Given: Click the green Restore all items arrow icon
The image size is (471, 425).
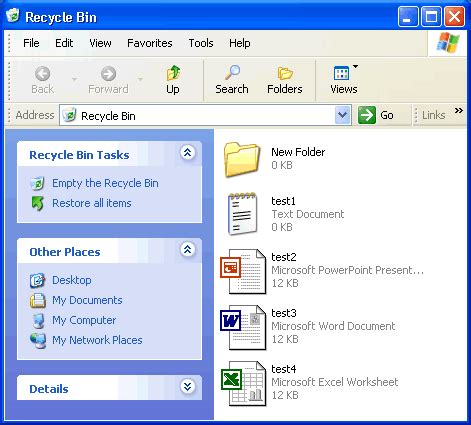Looking at the screenshot, I should point(38,203).
